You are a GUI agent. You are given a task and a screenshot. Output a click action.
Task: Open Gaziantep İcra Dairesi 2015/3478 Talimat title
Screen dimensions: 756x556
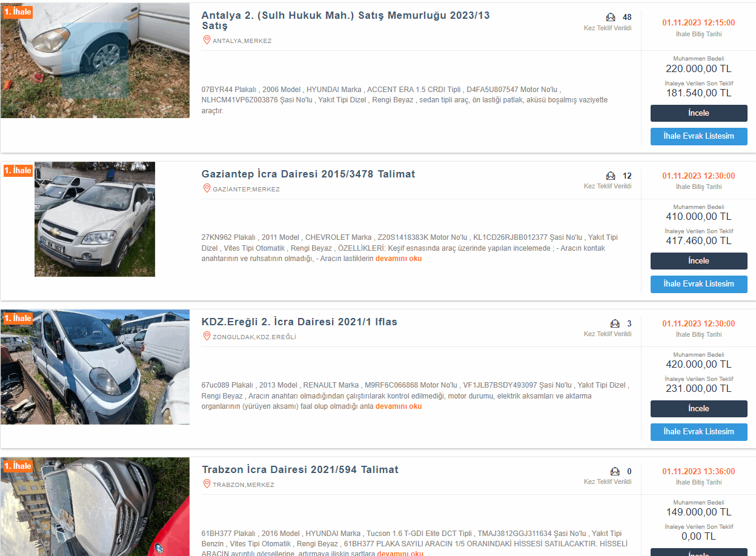(x=308, y=174)
